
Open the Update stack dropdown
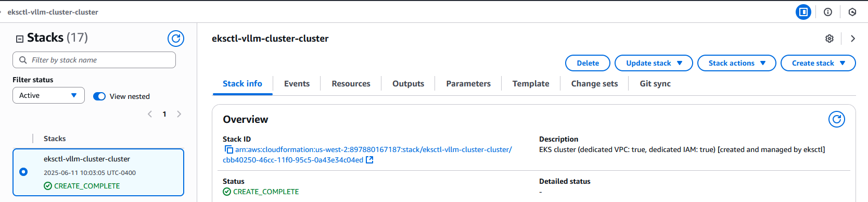pos(654,63)
